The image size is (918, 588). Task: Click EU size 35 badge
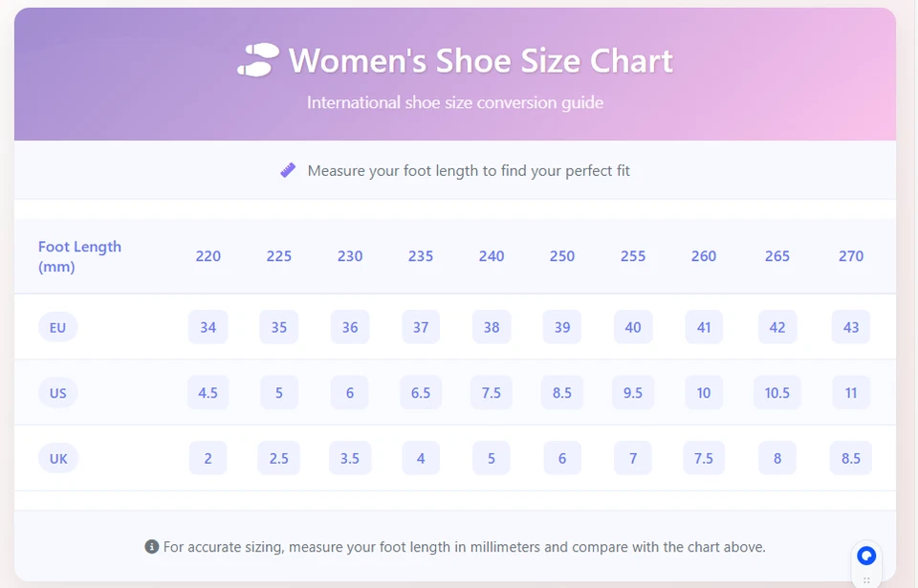pyautogui.click(x=279, y=327)
